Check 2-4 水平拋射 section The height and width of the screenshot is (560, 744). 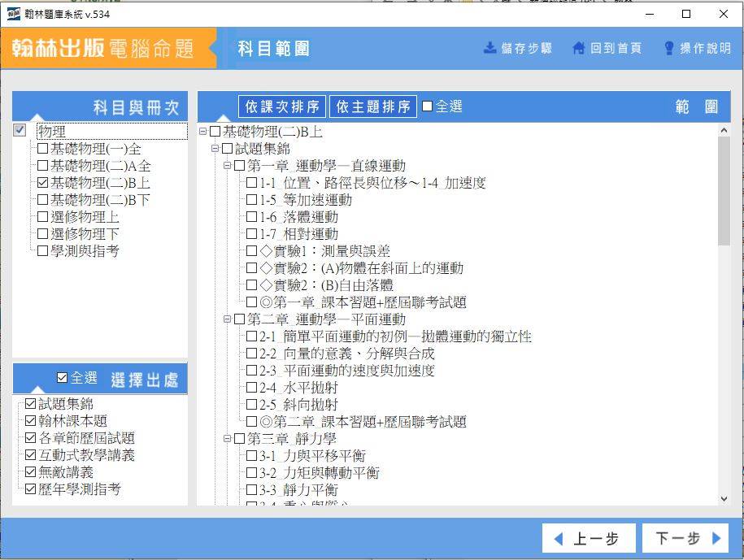click(x=251, y=388)
